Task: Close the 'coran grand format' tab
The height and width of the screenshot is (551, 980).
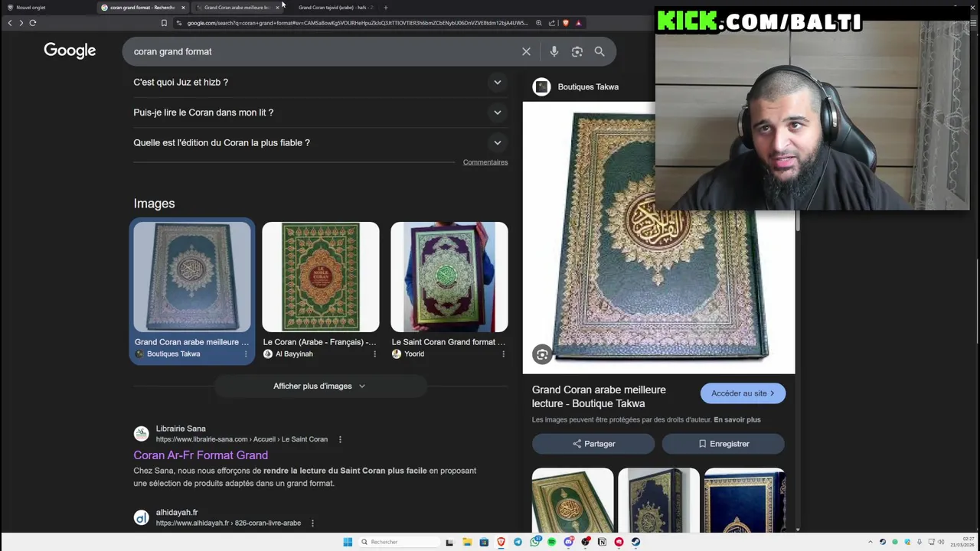Action: pyautogui.click(x=183, y=8)
